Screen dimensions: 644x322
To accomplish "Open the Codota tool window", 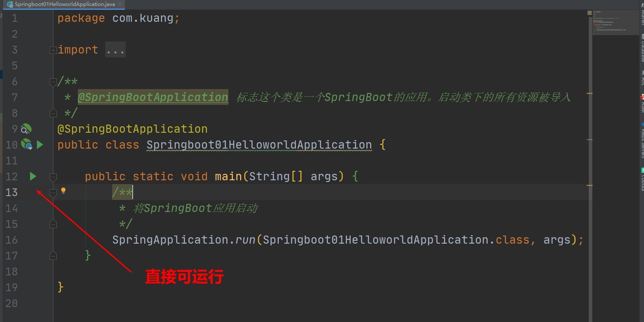I will (x=642, y=179).
